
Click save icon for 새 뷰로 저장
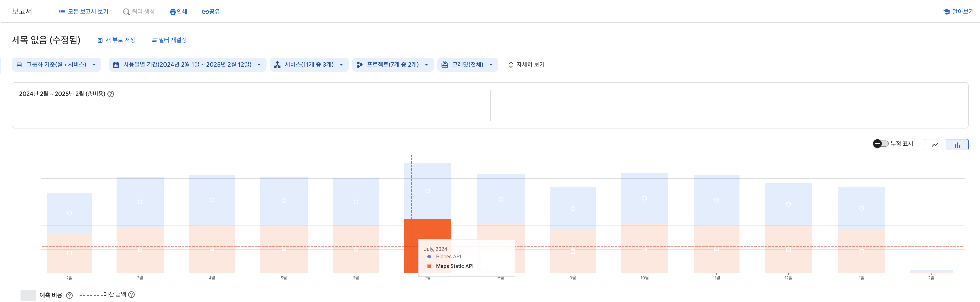pos(100,40)
